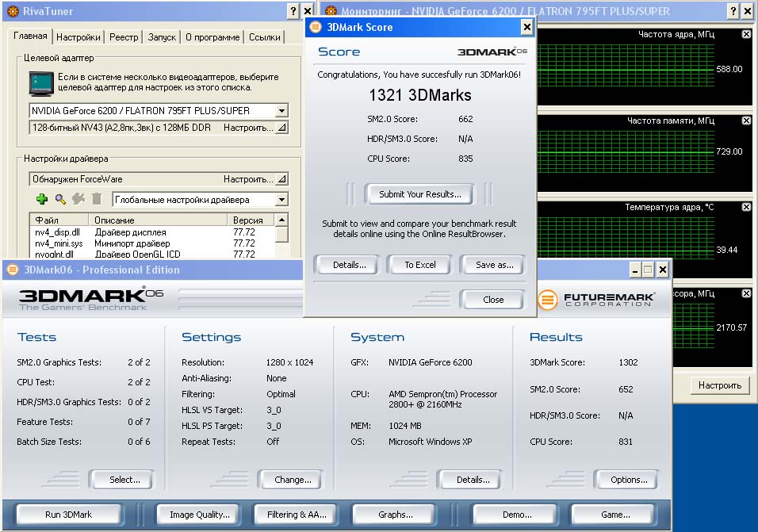This screenshot has height=532, width=758.
Task: Select the nv4_mini.sys row
Action: pos(152,243)
